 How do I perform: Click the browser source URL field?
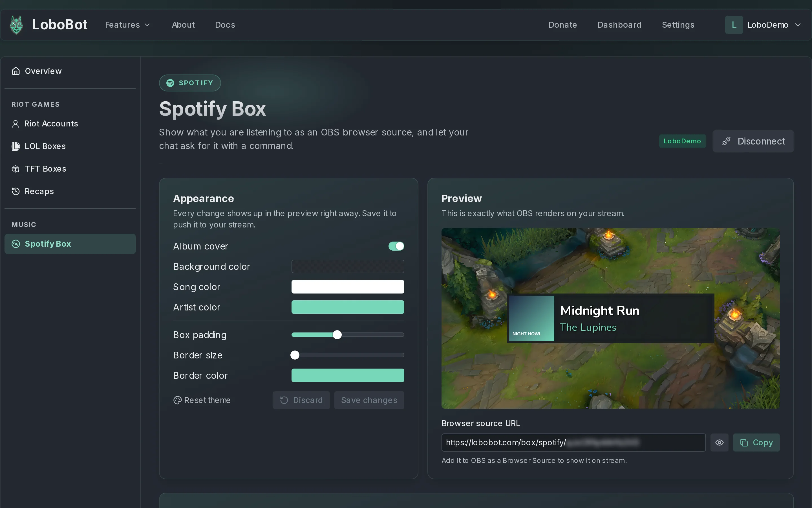573,443
